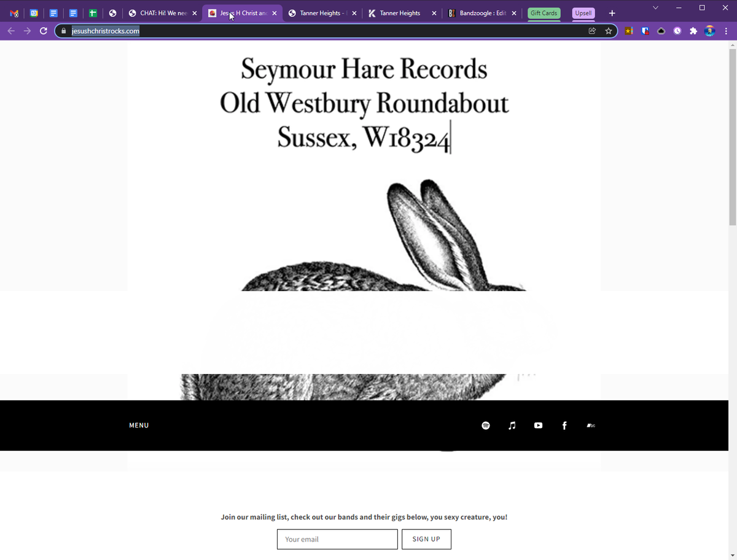
Task: Reload the page
Action: click(44, 31)
